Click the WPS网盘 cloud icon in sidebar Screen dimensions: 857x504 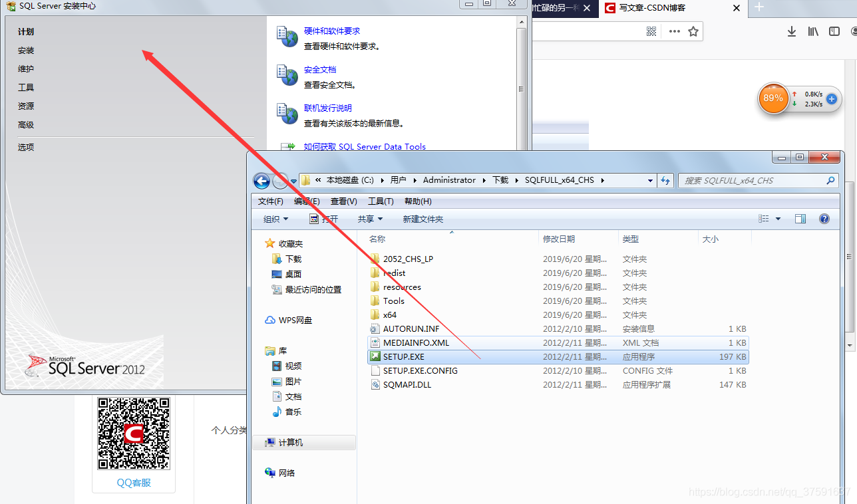270,320
